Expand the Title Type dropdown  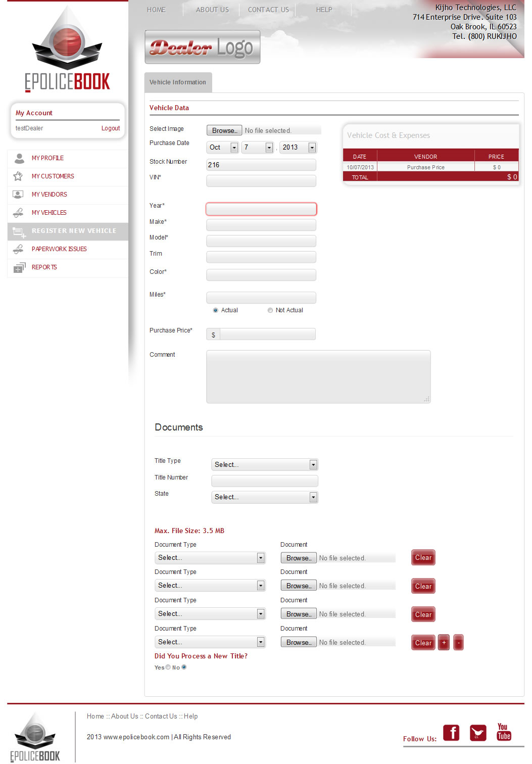(x=265, y=465)
